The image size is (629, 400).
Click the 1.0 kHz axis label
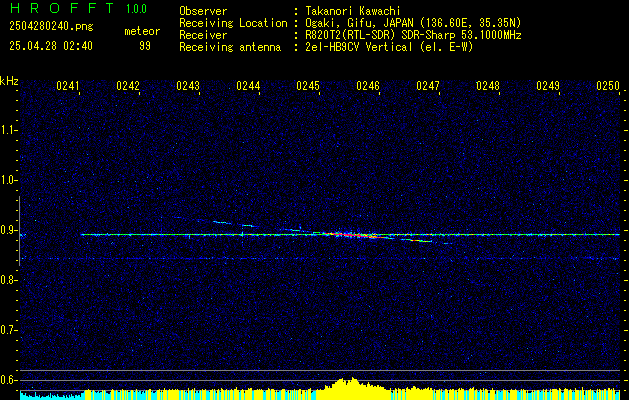click(x=8, y=181)
